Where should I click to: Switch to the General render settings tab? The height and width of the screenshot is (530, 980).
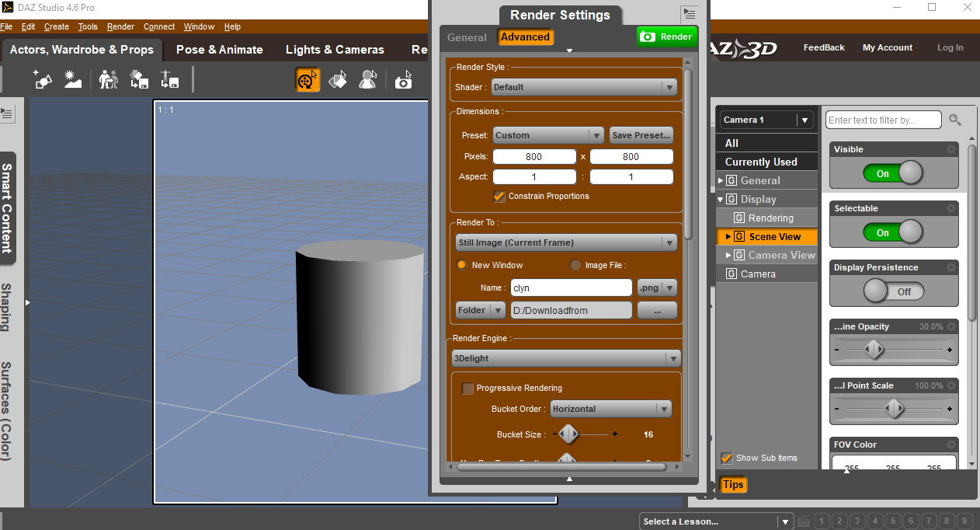(x=467, y=37)
